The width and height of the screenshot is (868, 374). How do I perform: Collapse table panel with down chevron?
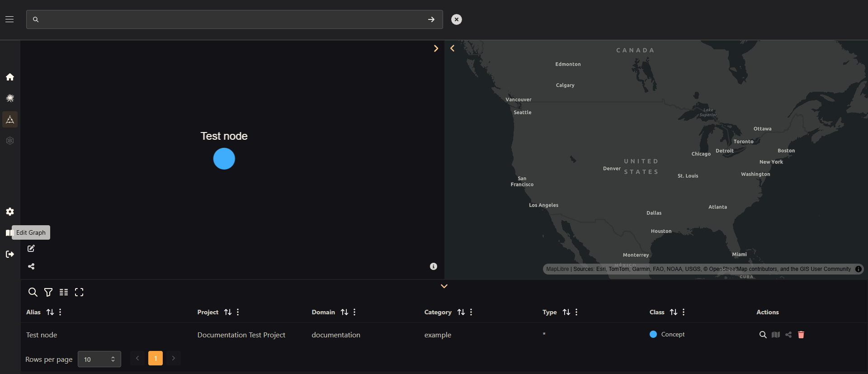tap(444, 286)
